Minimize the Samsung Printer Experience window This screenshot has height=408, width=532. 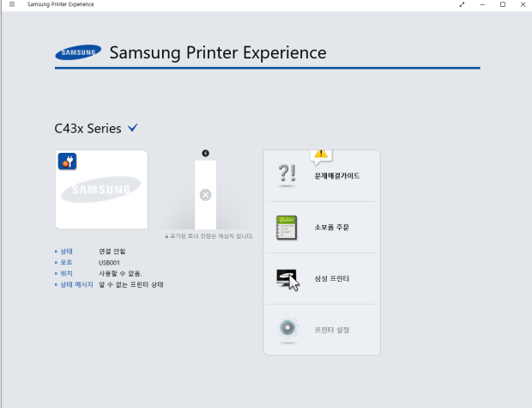(x=483, y=4)
